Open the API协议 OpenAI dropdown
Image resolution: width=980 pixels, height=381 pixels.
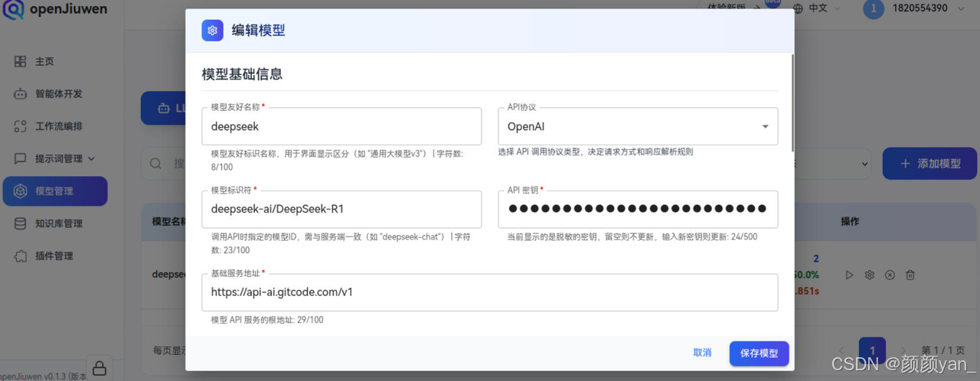pos(638,126)
